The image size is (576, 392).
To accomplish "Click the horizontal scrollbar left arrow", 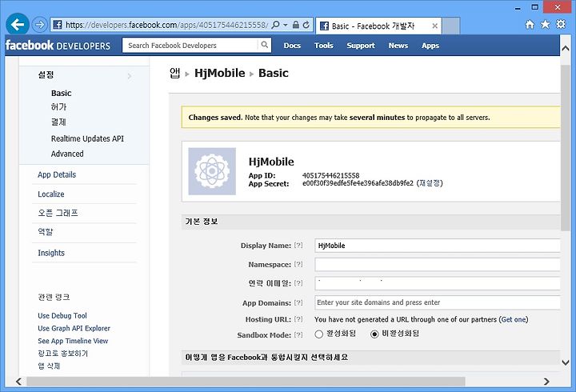I will click(x=18, y=382).
